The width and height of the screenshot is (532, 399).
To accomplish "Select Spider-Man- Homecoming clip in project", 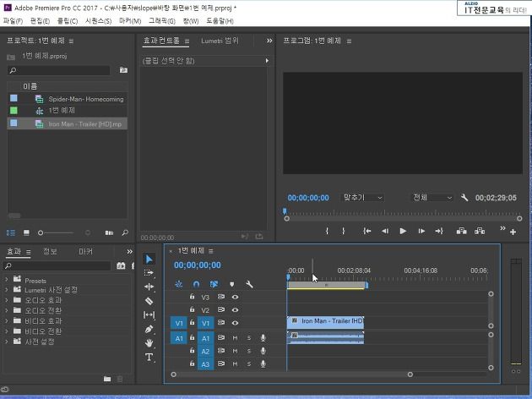I will click(68, 99).
